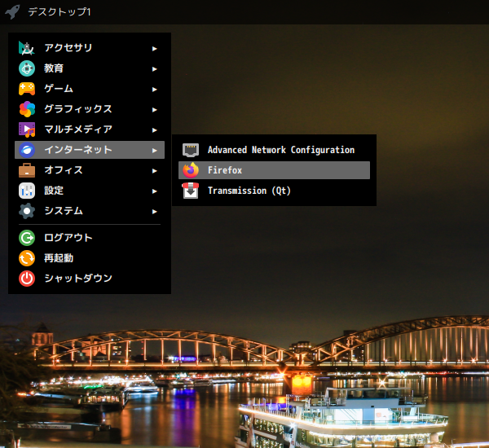
Task: Choose 再起動 to reboot
Action: coord(90,258)
